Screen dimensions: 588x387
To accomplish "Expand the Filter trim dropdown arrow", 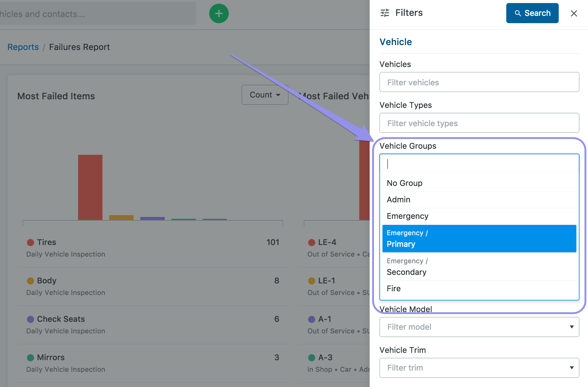I will (x=572, y=368).
